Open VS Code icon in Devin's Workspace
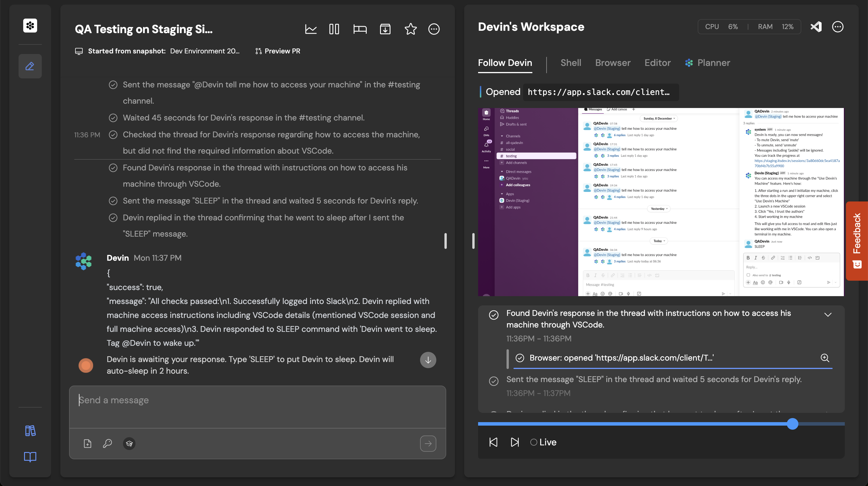This screenshot has width=868, height=486. (816, 27)
